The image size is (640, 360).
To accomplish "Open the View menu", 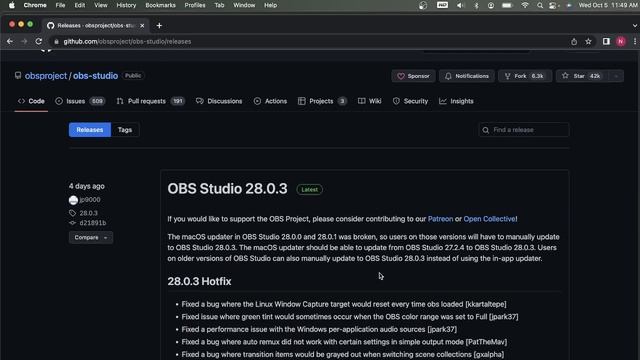I will tap(101, 5).
